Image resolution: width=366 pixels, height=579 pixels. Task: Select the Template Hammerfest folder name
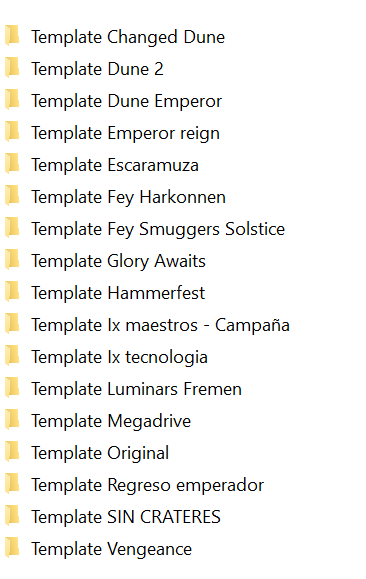[x=118, y=293]
